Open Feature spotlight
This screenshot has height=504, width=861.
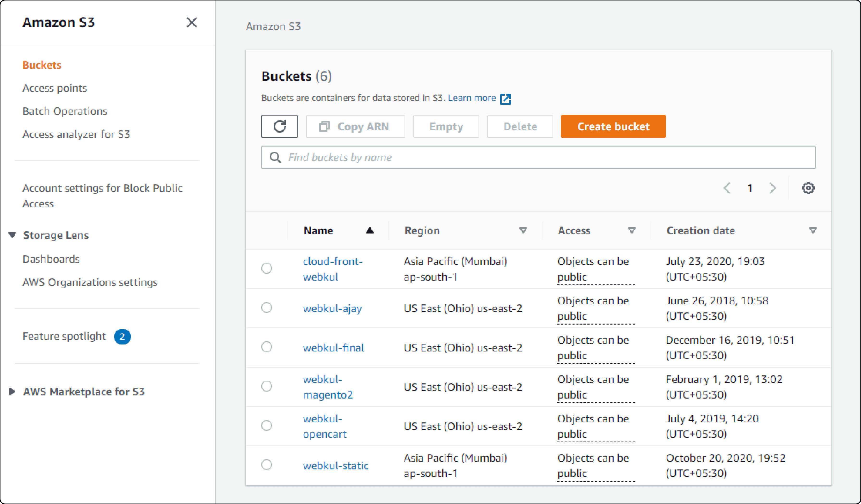64,336
